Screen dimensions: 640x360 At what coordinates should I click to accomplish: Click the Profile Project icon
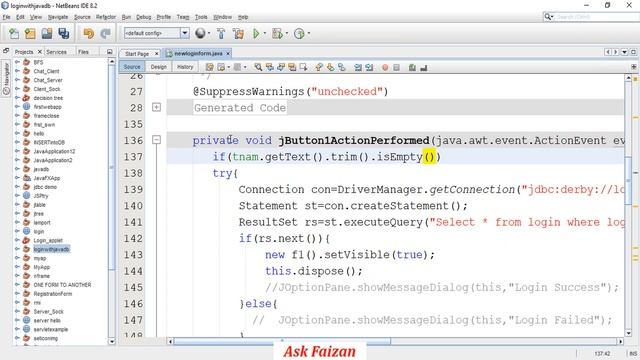299,33
